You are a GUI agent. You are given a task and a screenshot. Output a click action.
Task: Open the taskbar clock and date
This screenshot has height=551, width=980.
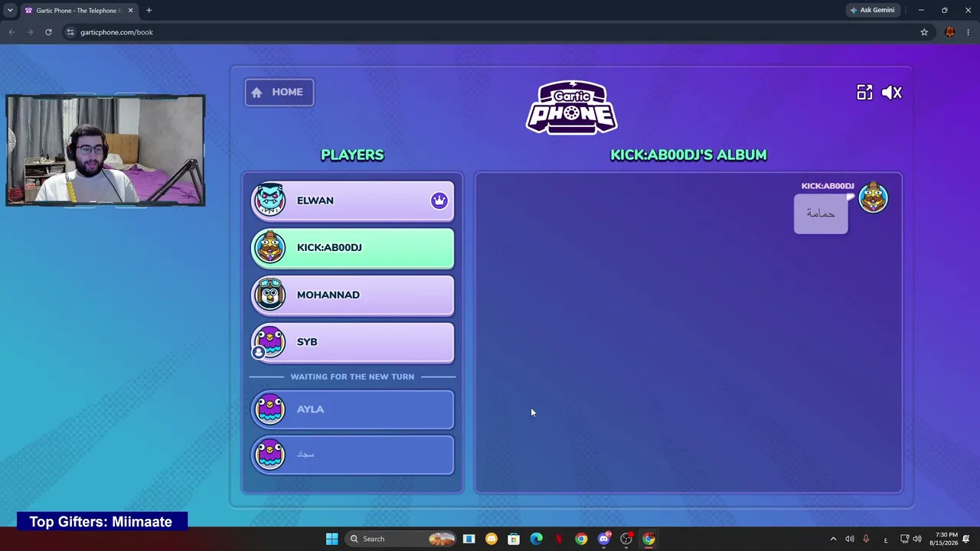943,539
